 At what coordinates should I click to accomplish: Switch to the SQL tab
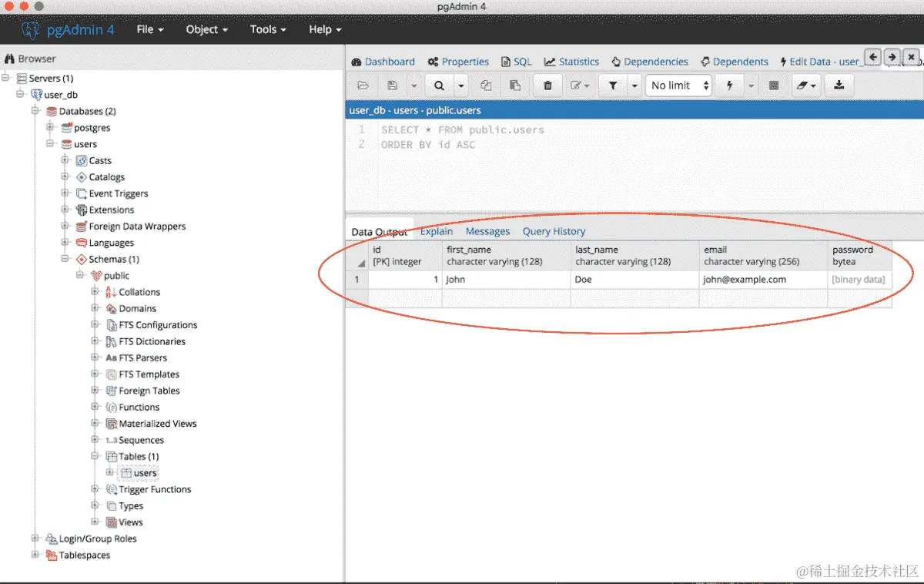[x=516, y=62]
